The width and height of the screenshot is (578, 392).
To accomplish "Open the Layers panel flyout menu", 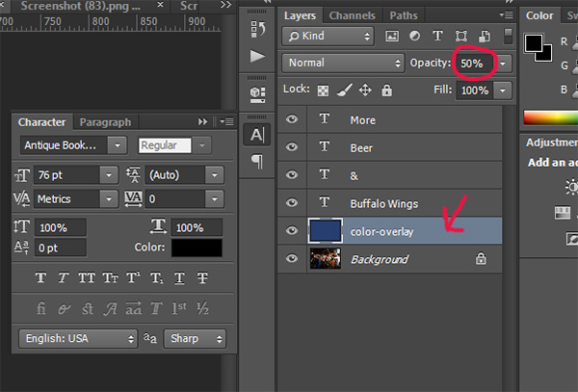I will 507,15.
